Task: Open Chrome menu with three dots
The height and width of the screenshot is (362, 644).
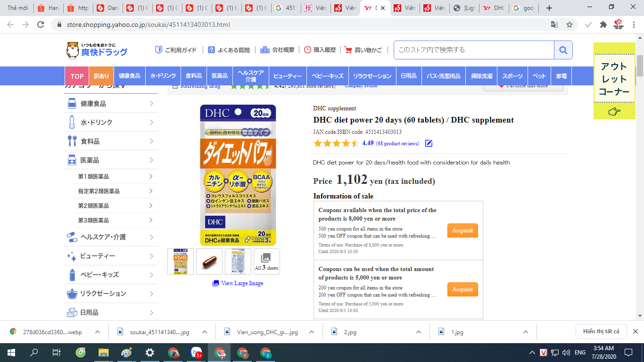Action: (635, 25)
